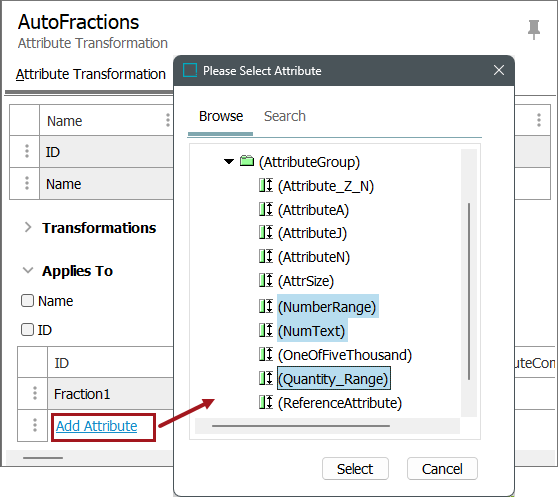
Task: Click the vertical scrollbar of the attribute tree
Action: 469,291
